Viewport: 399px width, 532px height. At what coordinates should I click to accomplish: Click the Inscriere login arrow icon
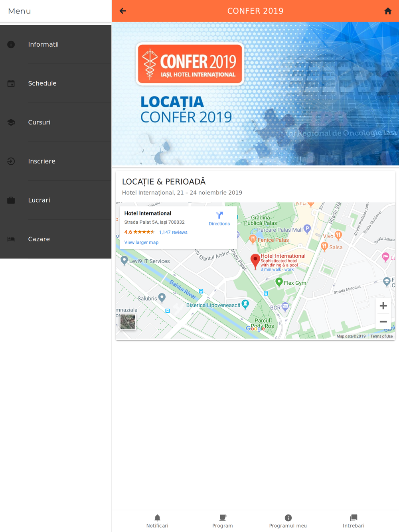[11, 161]
